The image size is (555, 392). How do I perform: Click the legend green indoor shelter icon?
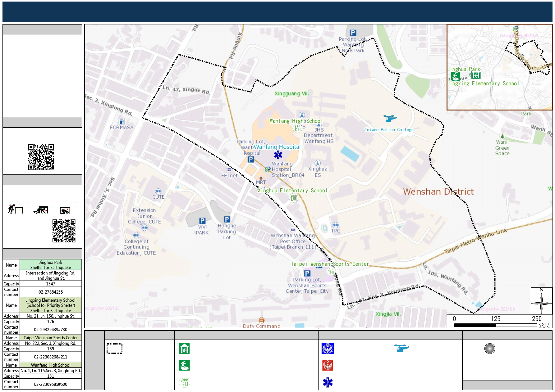click(x=184, y=349)
